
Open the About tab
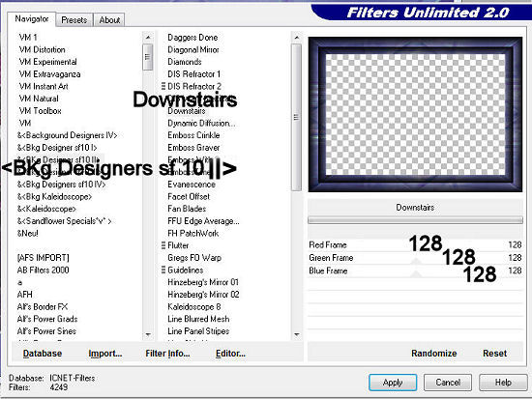pyautogui.click(x=109, y=20)
